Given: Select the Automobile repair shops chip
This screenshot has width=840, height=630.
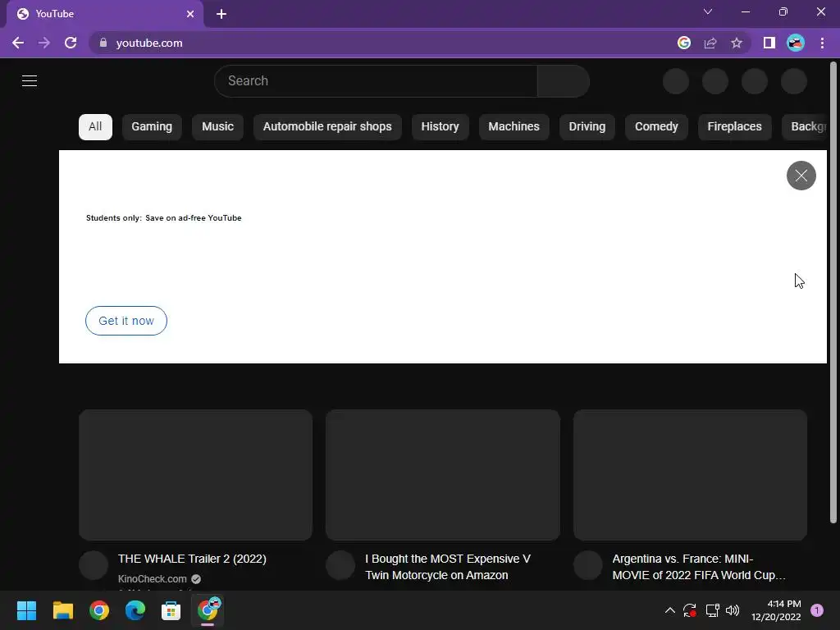Looking at the screenshot, I should tap(327, 127).
